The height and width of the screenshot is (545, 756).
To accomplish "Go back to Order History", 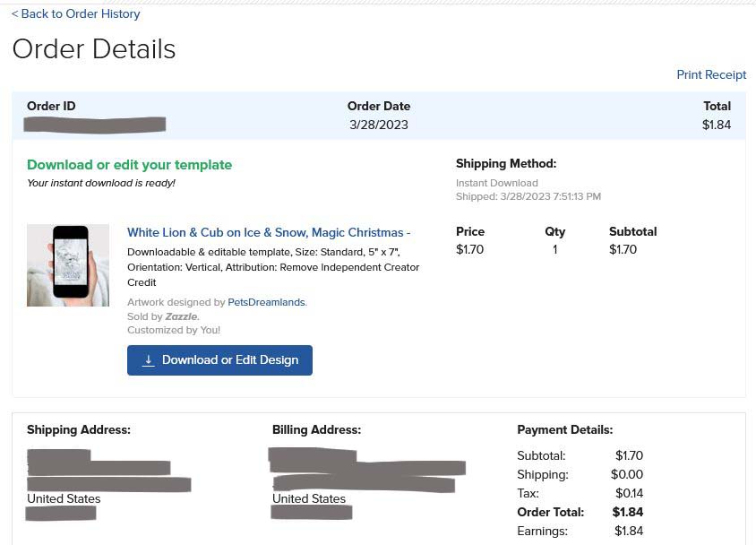I will point(76,14).
